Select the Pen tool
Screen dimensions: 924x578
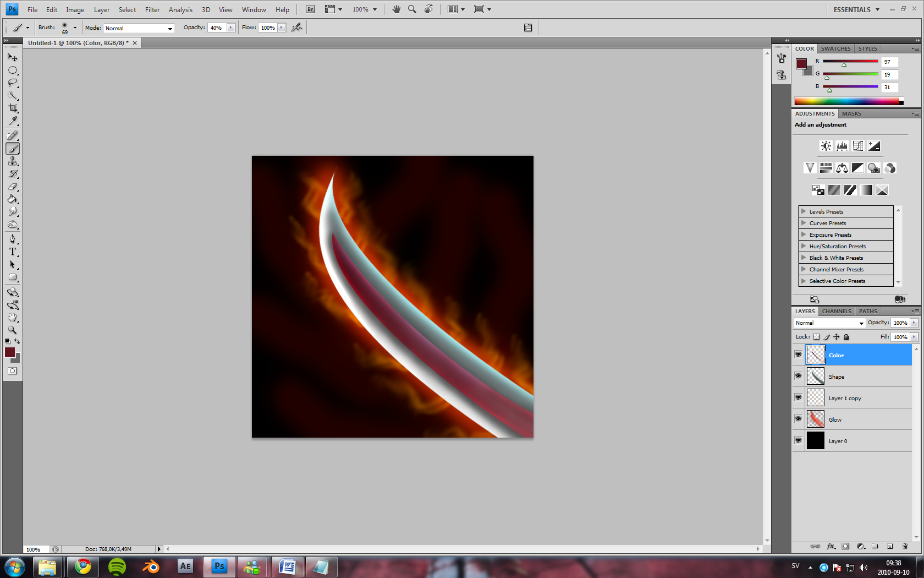tap(12, 239)
